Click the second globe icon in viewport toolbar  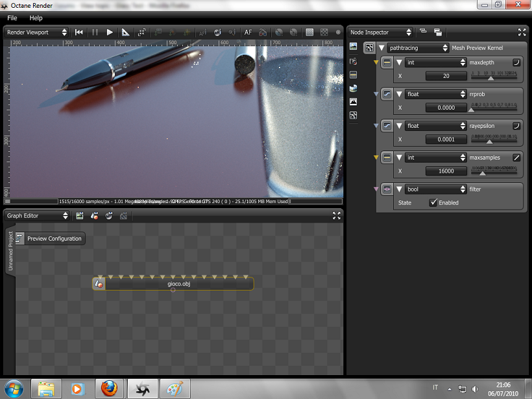pyautogui.click(x=293, y=32)
